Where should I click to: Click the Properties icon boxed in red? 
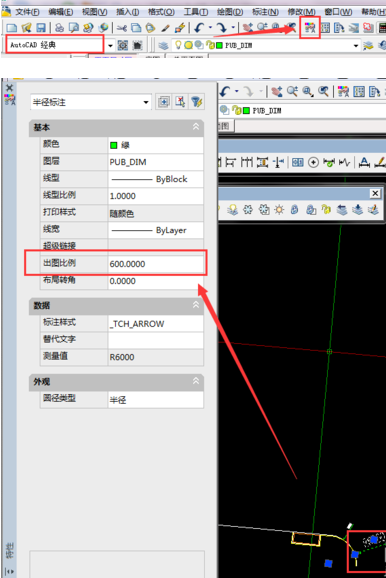coord(310,27)
